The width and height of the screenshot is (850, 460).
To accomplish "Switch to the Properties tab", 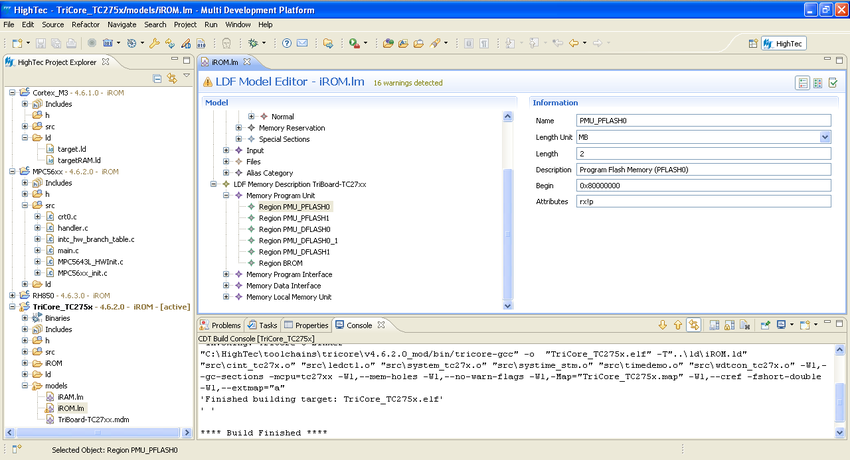I will [306, 325].
